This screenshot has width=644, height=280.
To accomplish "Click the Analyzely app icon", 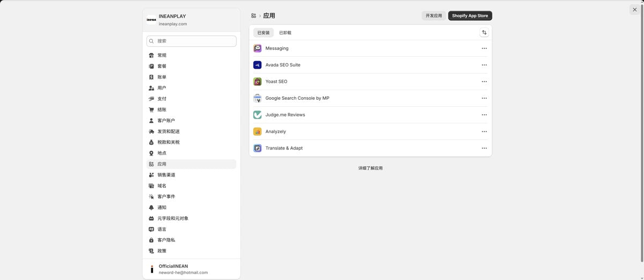I will 258,131.
